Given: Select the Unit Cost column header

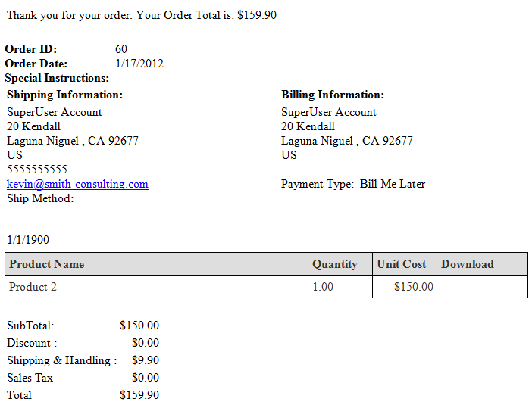Looking at the screenshot, I should click(x=405, y=263).
